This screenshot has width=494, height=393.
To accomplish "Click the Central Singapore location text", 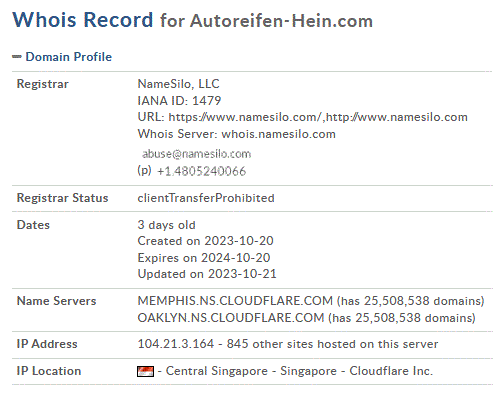I will pyautogui.click(x=217, y=371).
